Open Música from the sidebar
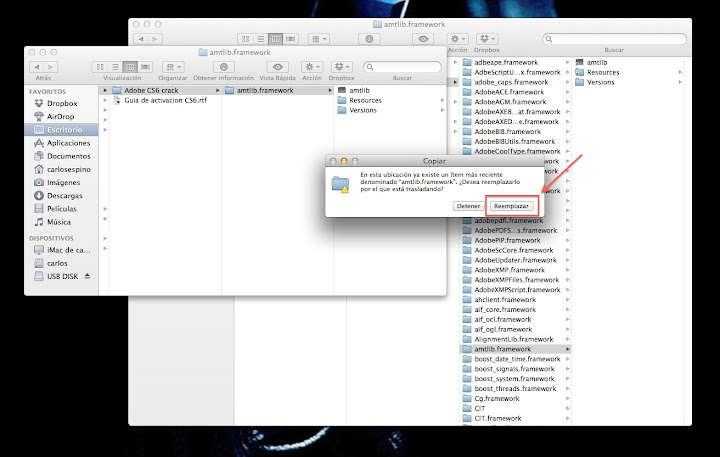 click(x=61, y=222)
